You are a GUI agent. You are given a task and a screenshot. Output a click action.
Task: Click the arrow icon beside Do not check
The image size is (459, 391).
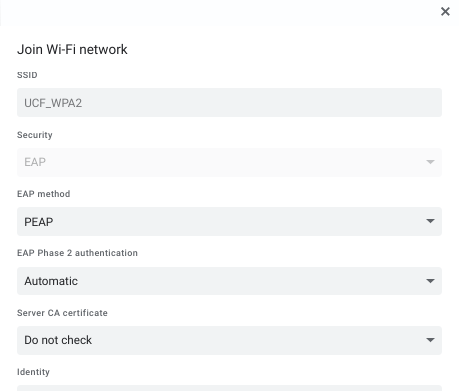[430, 340]
